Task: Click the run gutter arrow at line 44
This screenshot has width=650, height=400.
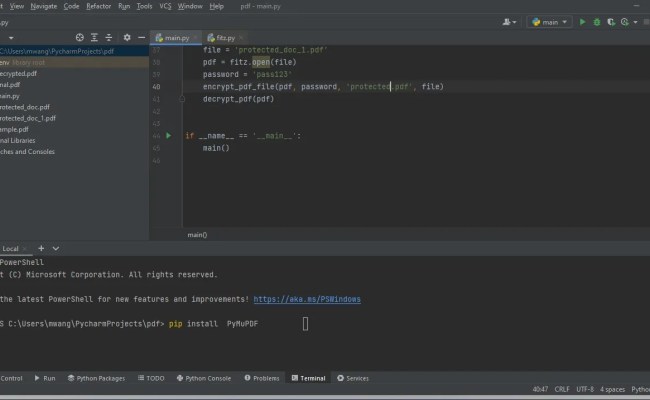Action: (x=168, y=136)
